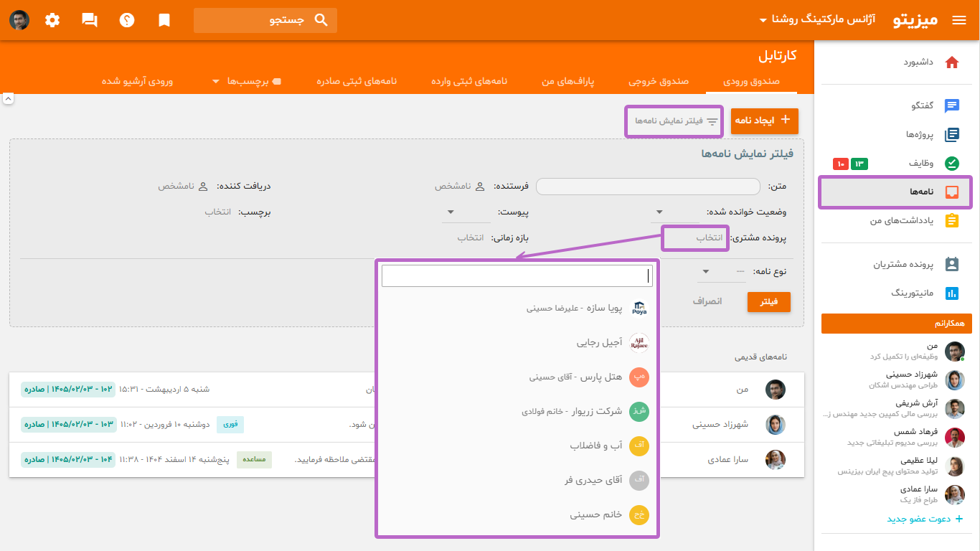Open the bookmarks icon in top bar
Viewport: 980px width, 551px height.
[164, 20]
